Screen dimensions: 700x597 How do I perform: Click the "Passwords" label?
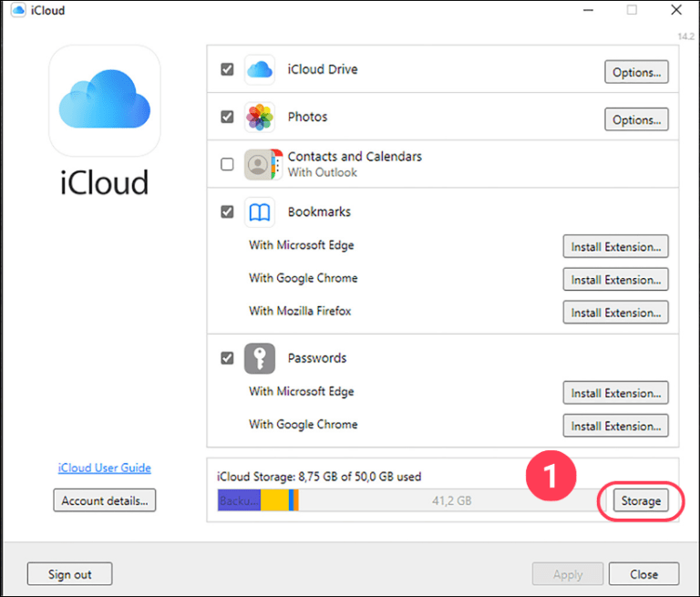pos(317,358)
